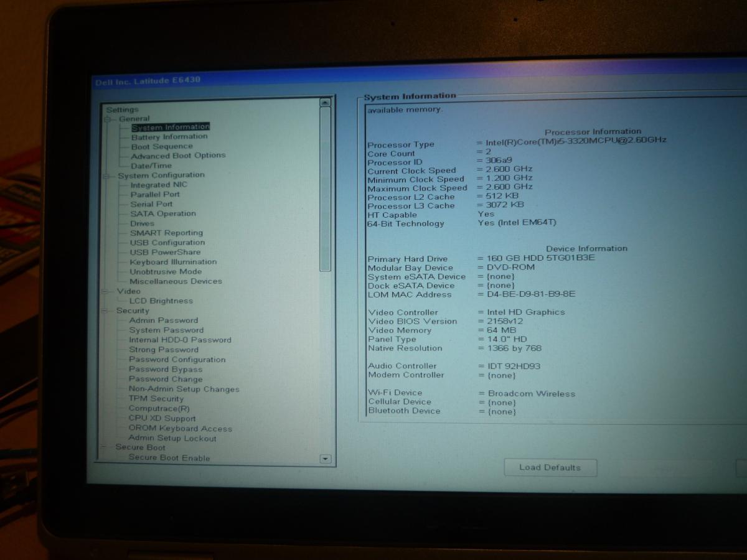747x560 pixels.
Task: Collapse the Video tree node
Action: point(106,291)
